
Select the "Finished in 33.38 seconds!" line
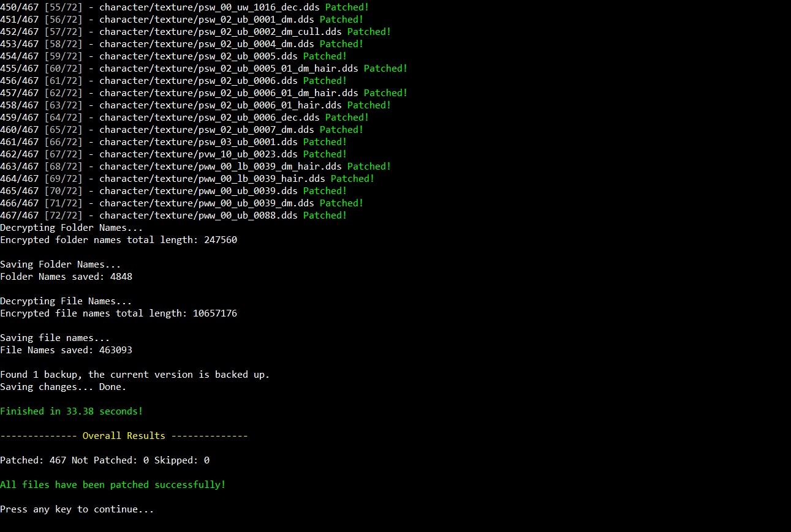pyautogui.click(x=71, y=411)
